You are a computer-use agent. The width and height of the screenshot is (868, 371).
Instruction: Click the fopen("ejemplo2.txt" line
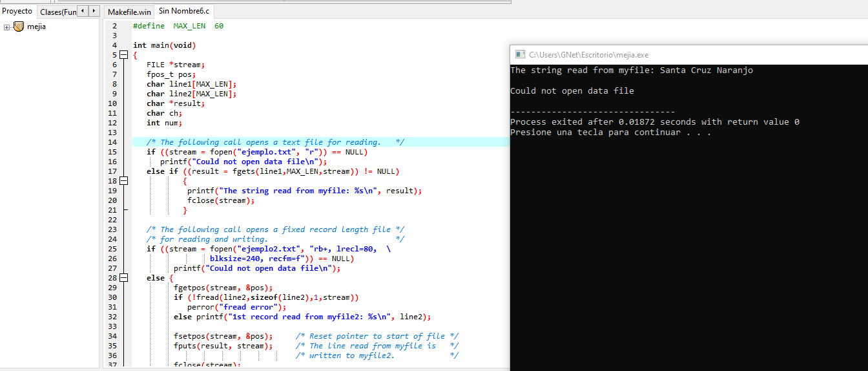[269, 249]
